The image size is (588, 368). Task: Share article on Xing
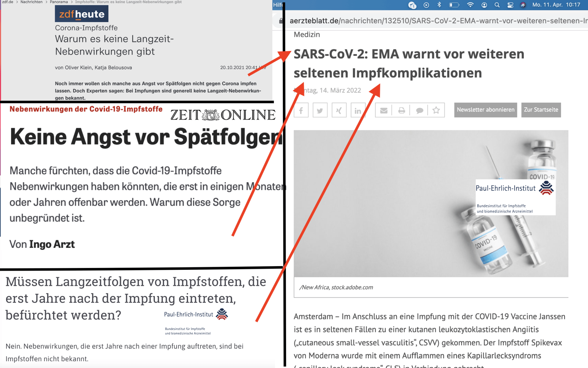339,110
